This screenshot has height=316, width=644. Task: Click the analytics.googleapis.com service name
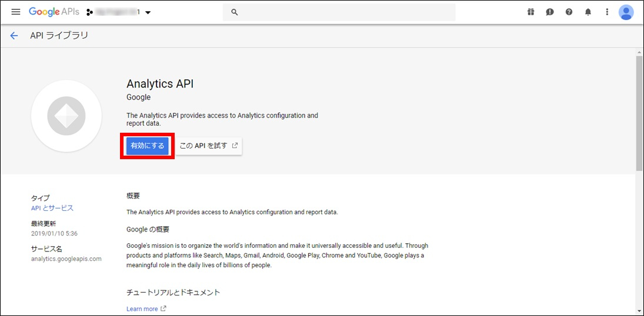click(x=66, y=259)
